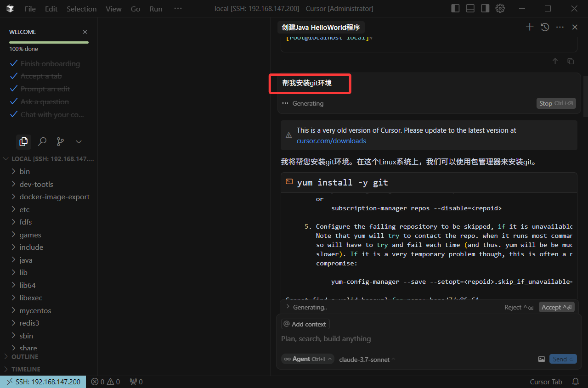This screenshot has height=388, width=588.
Task: Expand the docker-image-export folder
Action: (x=49, y=197)
